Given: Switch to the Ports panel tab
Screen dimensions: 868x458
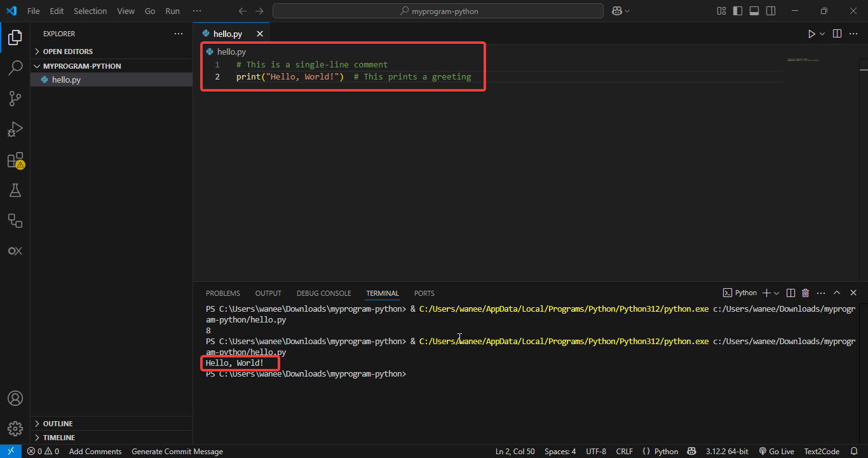Looking at the screenshot, I should (x=424, y=293).
